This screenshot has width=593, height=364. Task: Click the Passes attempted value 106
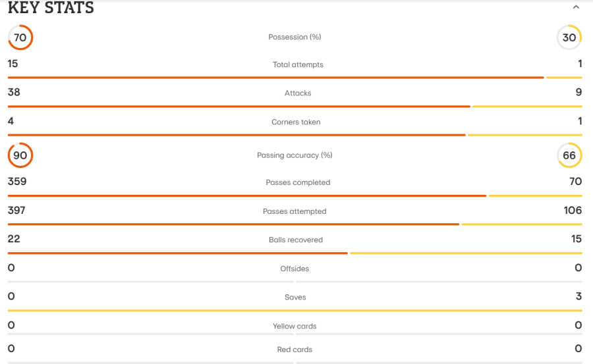(x=573, y=210)
